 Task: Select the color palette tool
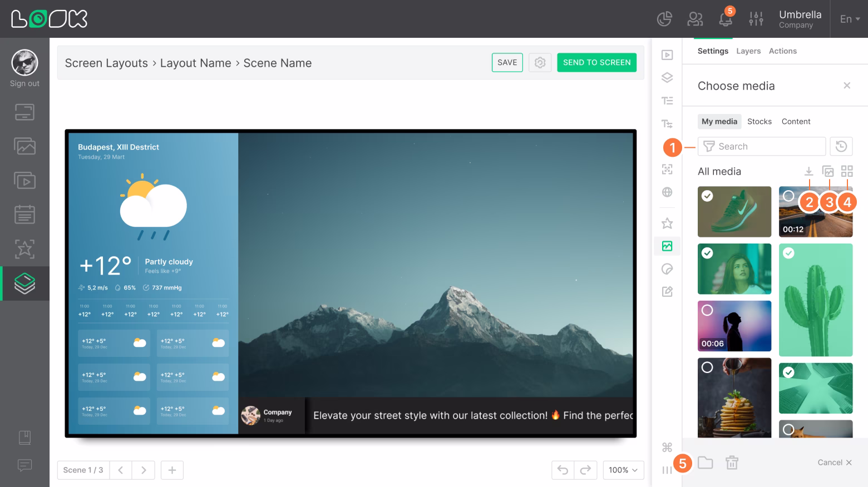(667, 269)
